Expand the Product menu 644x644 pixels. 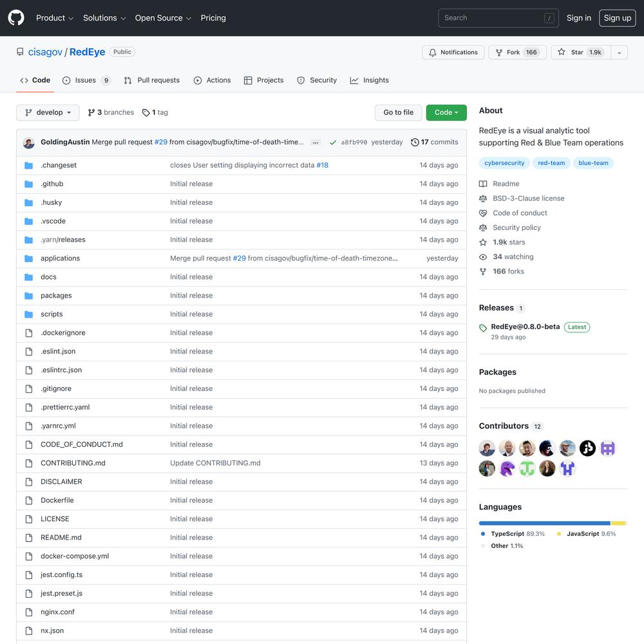coord(55,18)
